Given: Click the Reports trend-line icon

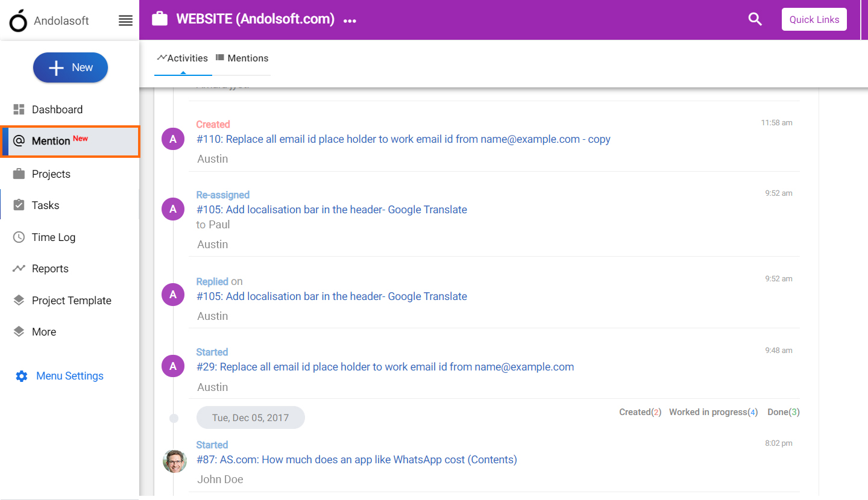Looking at the screenshot, I should click(19, 269).
